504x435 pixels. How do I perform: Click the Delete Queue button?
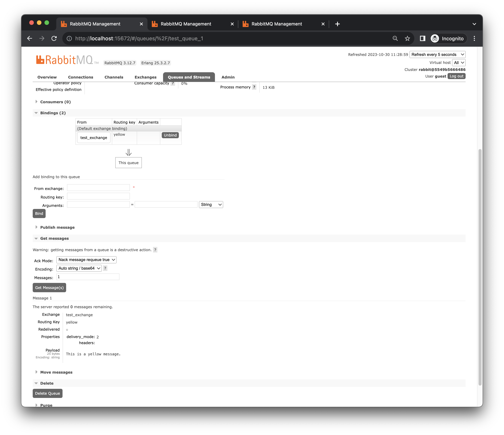tap(48, 393)
